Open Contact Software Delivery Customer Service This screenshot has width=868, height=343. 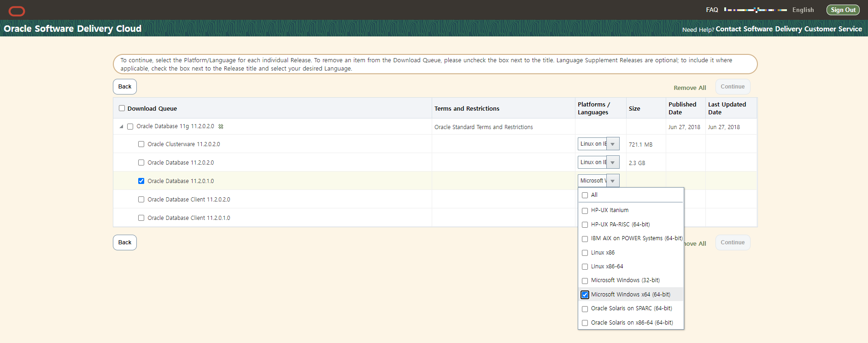789,29
